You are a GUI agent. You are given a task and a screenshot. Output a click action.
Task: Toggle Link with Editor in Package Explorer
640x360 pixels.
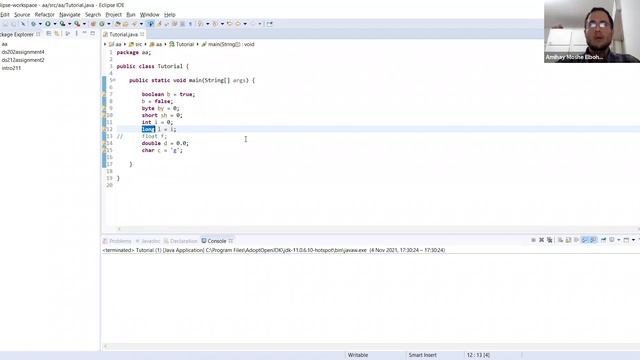click(x=57, y=34)
